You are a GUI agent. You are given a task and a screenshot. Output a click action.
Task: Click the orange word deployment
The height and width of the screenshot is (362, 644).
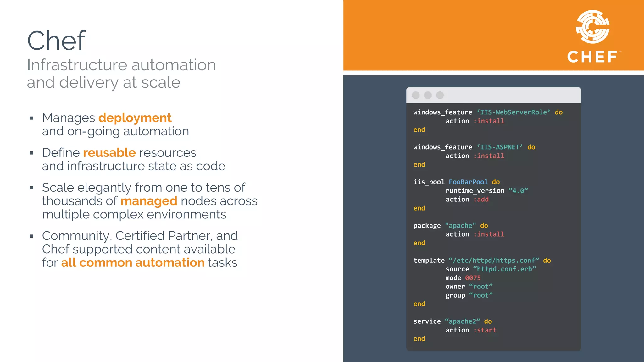pyautogui.click(x=135, y=118)
